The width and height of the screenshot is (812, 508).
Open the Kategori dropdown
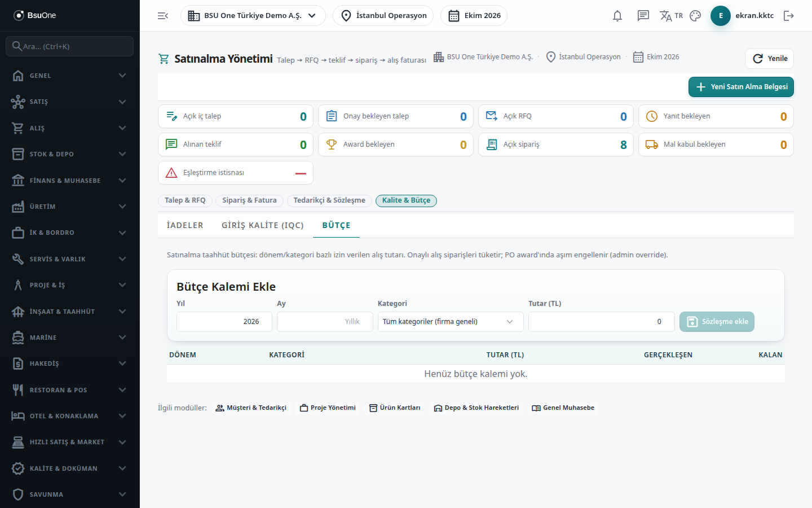click(451, 322)
